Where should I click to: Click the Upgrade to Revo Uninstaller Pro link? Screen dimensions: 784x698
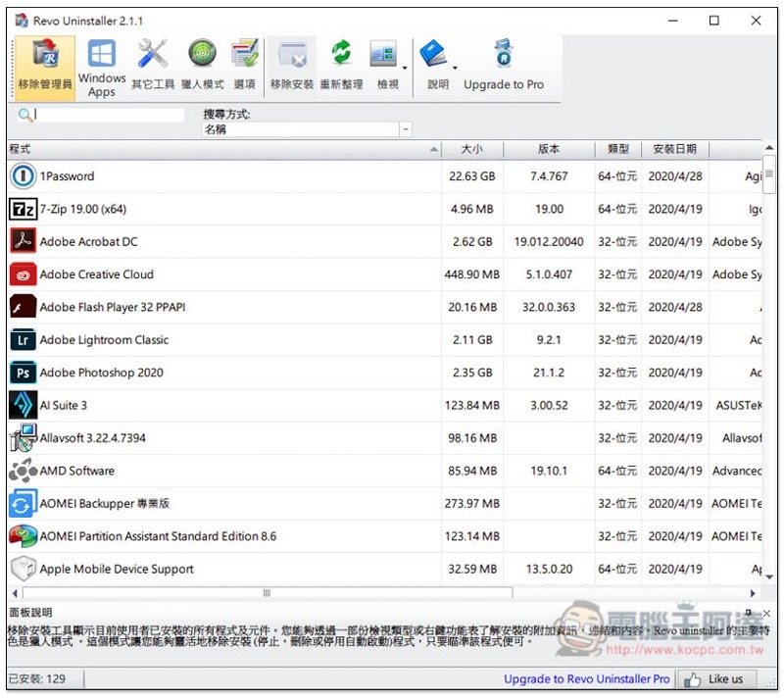point(586,678)
